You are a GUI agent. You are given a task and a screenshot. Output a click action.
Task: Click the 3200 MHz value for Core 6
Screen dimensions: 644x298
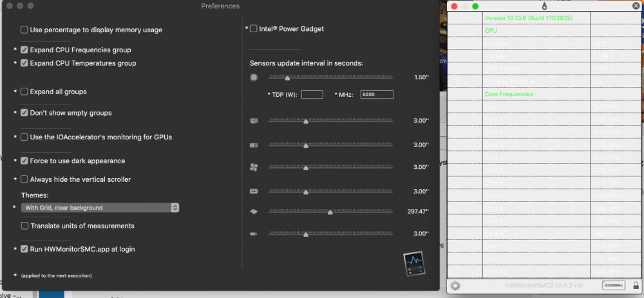point(607,183)
